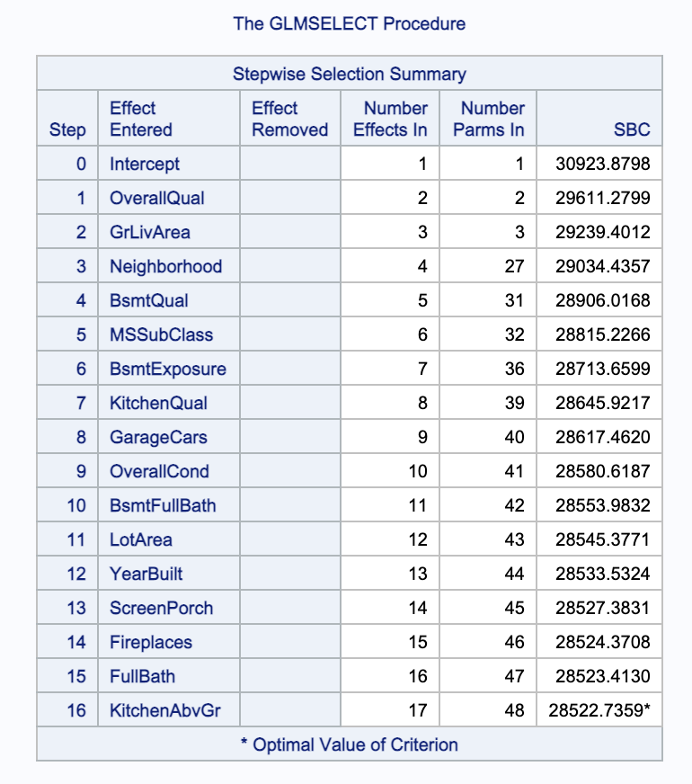
Task: Select the Effect Removed column header
Action: [289, 119]
